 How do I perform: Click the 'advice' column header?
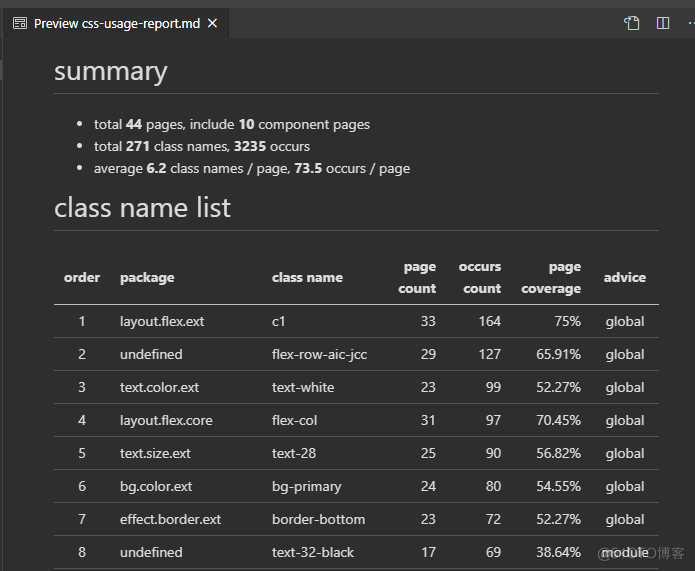(x=624, y=278)
